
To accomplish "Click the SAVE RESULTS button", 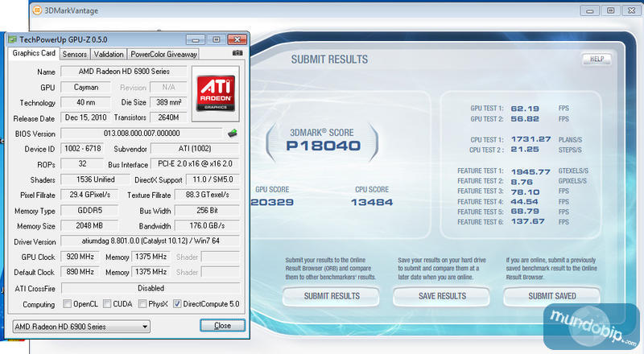I will (442, 296).
